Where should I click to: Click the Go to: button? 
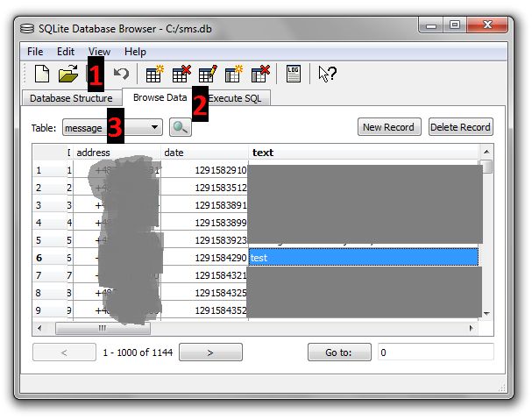[x=339, y=352]
